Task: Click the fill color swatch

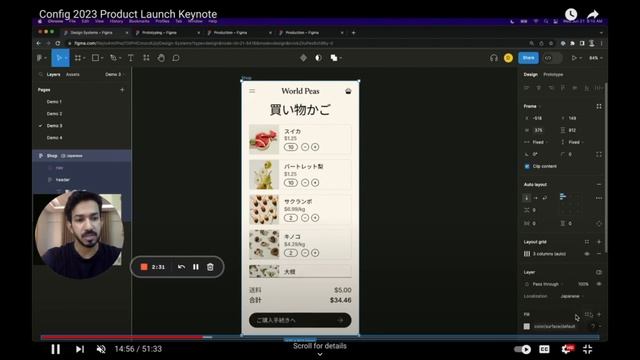Action: [527, 327]
